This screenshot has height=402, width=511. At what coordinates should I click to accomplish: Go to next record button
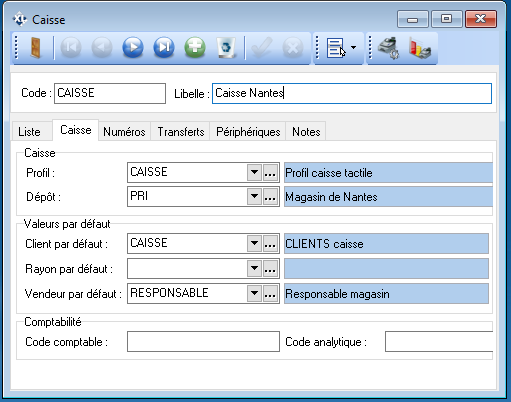(133, 48)
